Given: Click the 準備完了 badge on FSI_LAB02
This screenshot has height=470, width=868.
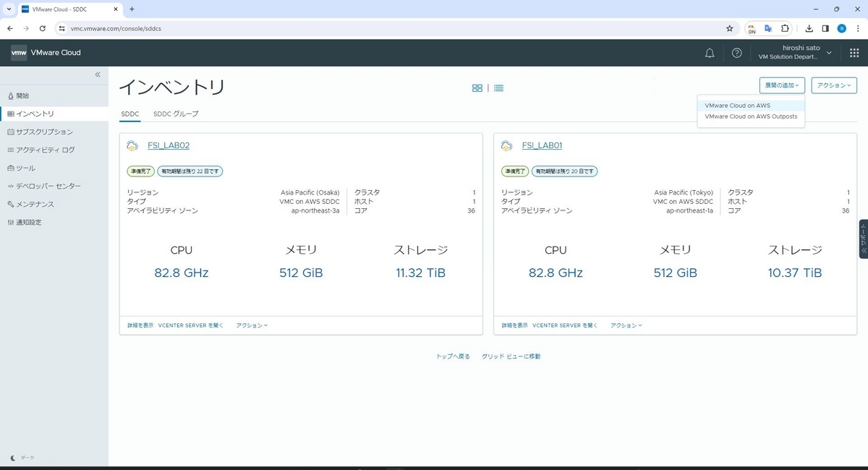Looking at the screenshot, I should point(140,171).
